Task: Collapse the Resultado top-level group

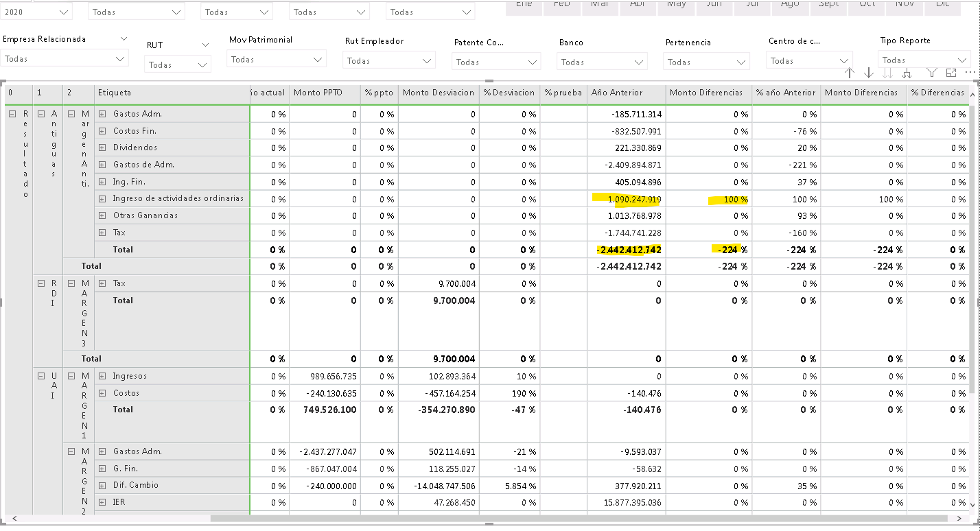Action: 12,114
